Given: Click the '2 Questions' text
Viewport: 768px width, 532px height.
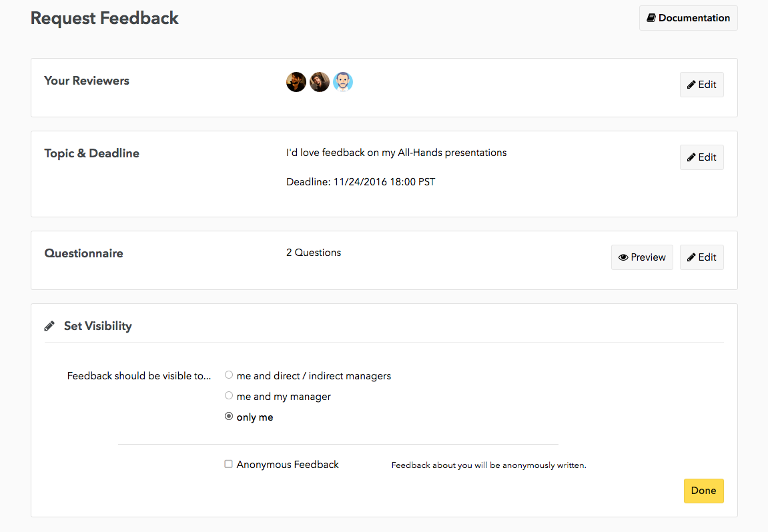Looking at the screenshot, I should [x=314, y=253].
